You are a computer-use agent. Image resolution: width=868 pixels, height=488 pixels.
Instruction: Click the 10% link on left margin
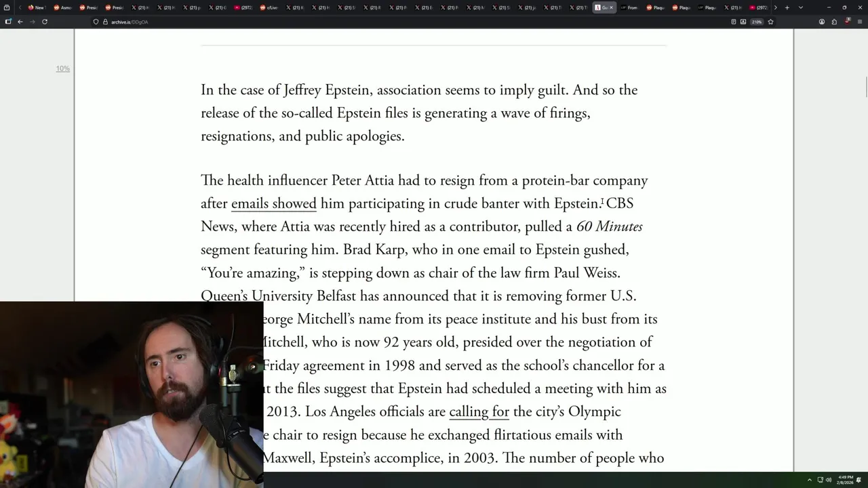(x=63, y=68)
